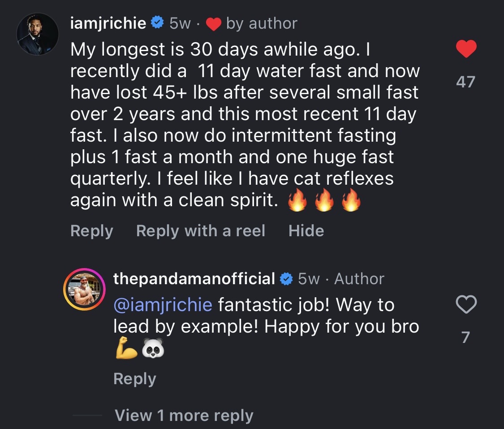Like thepandamanofficial's reply with the heart outline
Image resolution: width=504 pixels, height=429 pixels.
point(466,306)
